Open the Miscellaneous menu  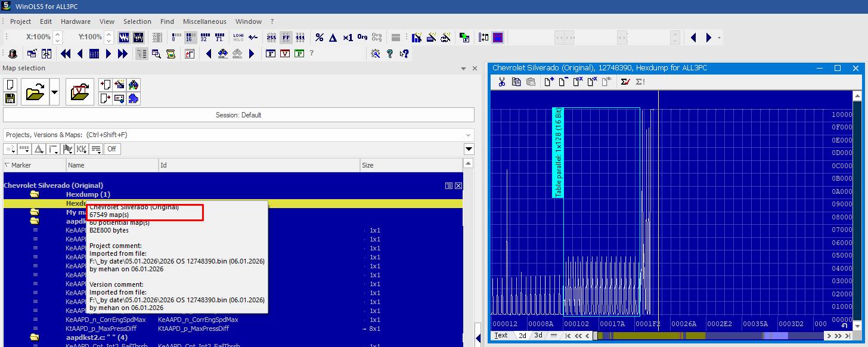point(204,21)
